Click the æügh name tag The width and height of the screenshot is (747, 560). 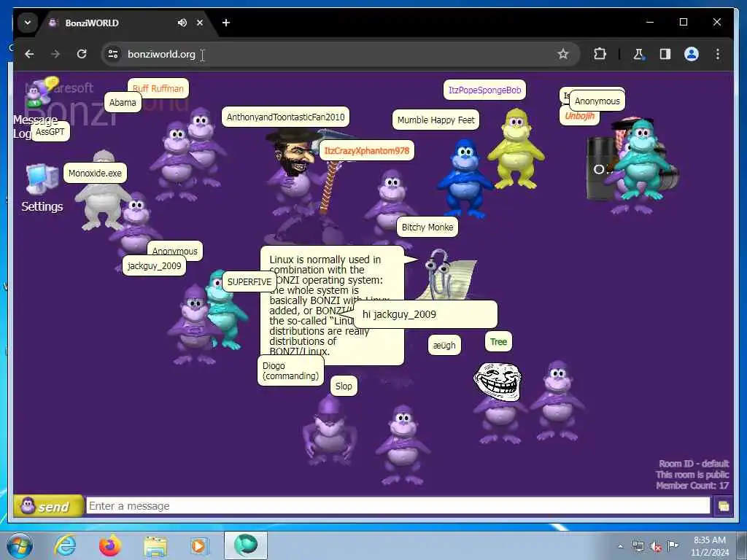click(444, 345)
